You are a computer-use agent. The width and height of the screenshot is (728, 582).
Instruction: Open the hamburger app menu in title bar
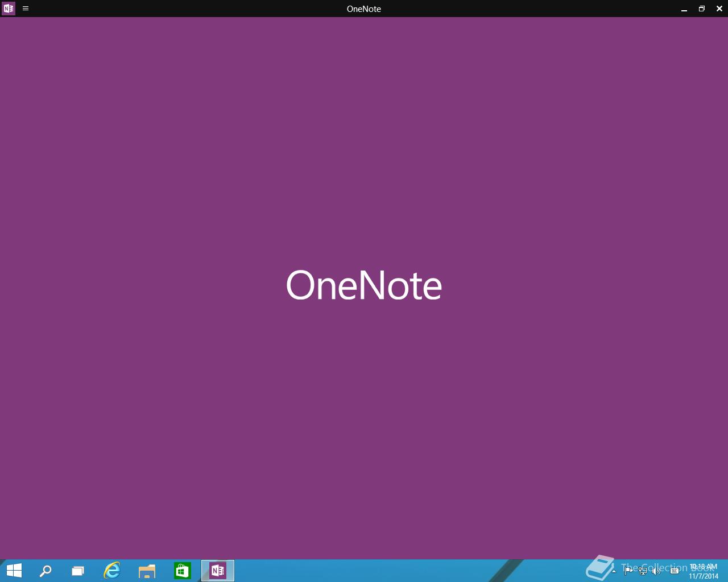[x=26, y=9]
